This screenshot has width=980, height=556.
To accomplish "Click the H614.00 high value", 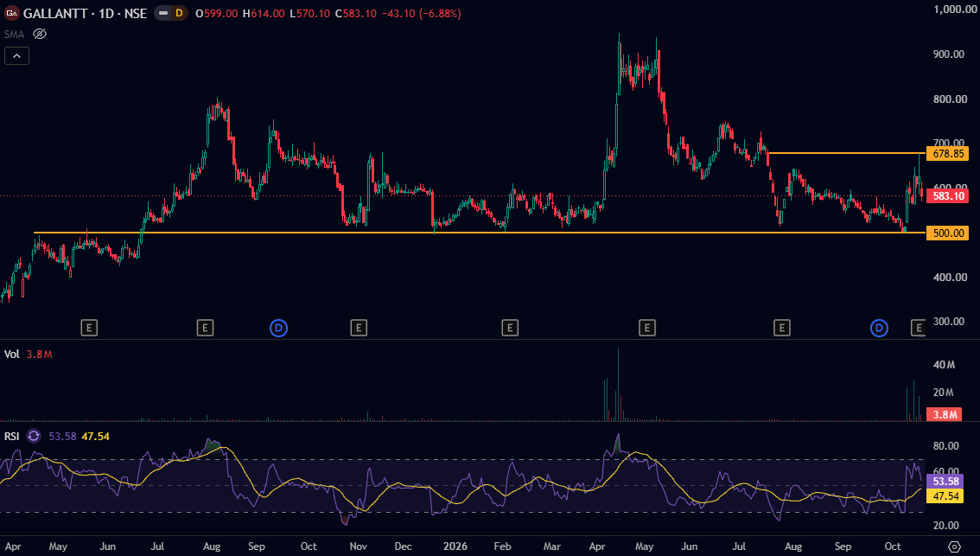I will coord(264,13).
